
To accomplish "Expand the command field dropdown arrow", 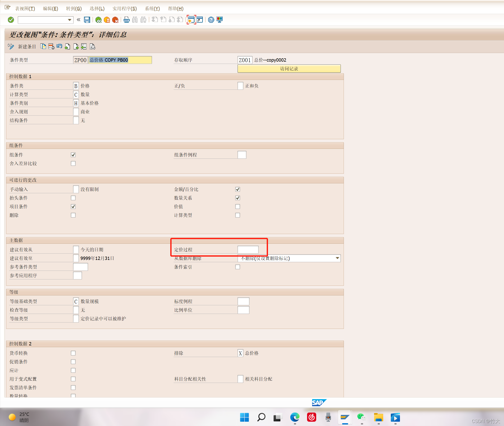I will (70, 20).
